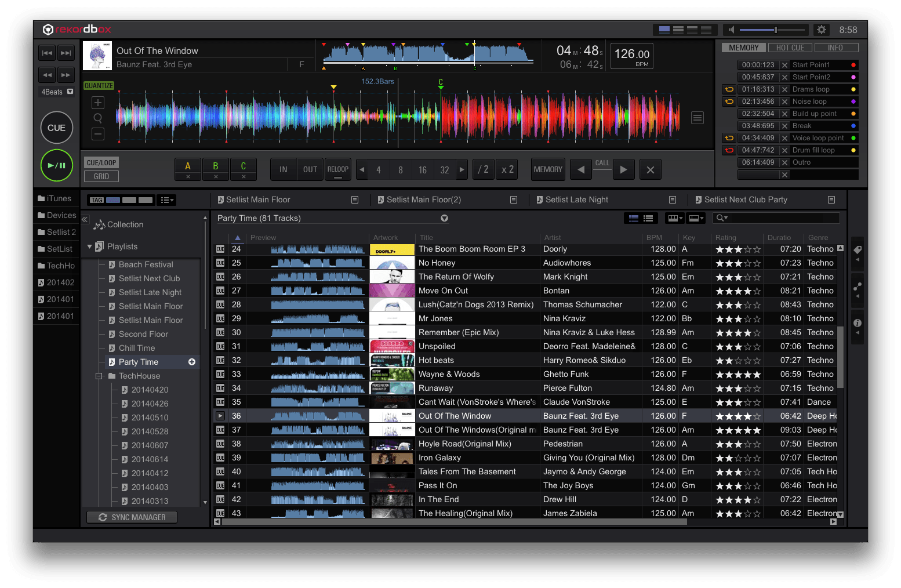Screen dimensions: 901x588
Task: Call next memory cue arrow
Action: (x=623, y=170)
